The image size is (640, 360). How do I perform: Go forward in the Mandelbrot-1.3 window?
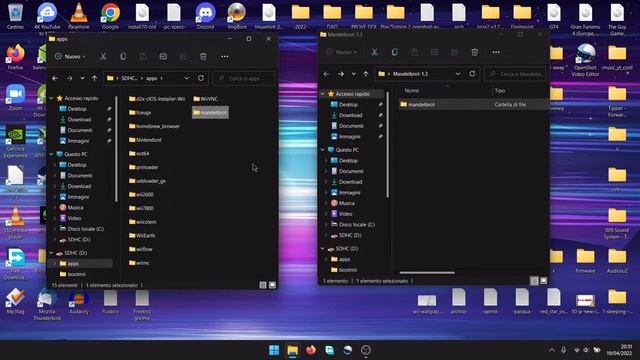(341, 74)
